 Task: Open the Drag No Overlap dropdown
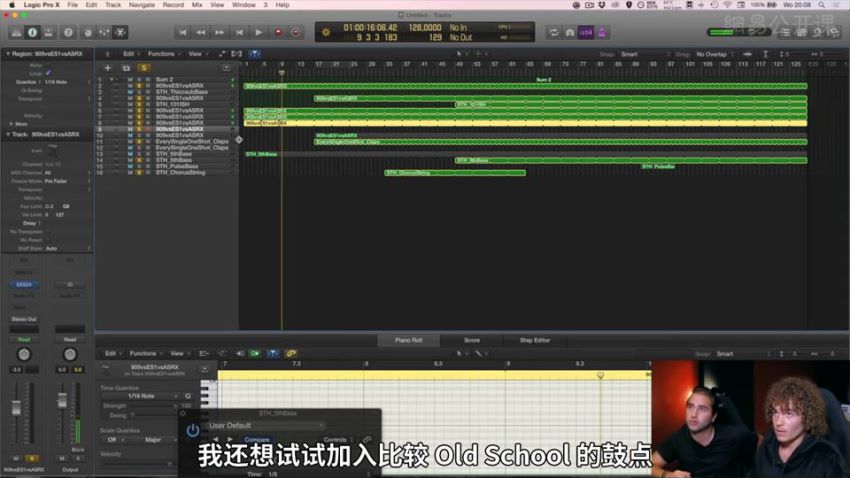pyautogui.click(x=715, y=54)
